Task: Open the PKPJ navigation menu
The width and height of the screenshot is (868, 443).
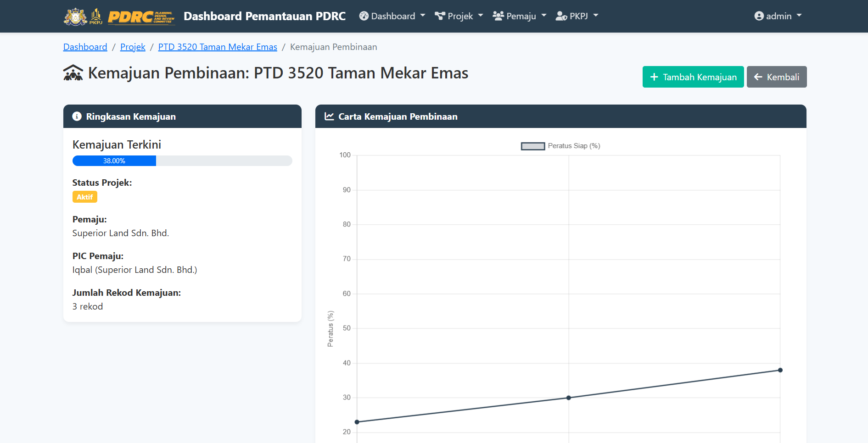Action: pyautogui.click(x=577, y=16)
